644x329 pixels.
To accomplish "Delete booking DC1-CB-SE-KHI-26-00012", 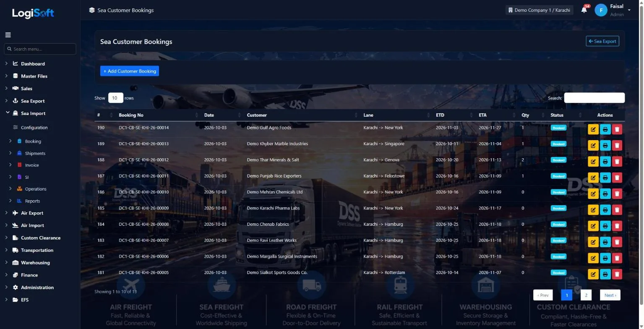I will tap(617, 162).
